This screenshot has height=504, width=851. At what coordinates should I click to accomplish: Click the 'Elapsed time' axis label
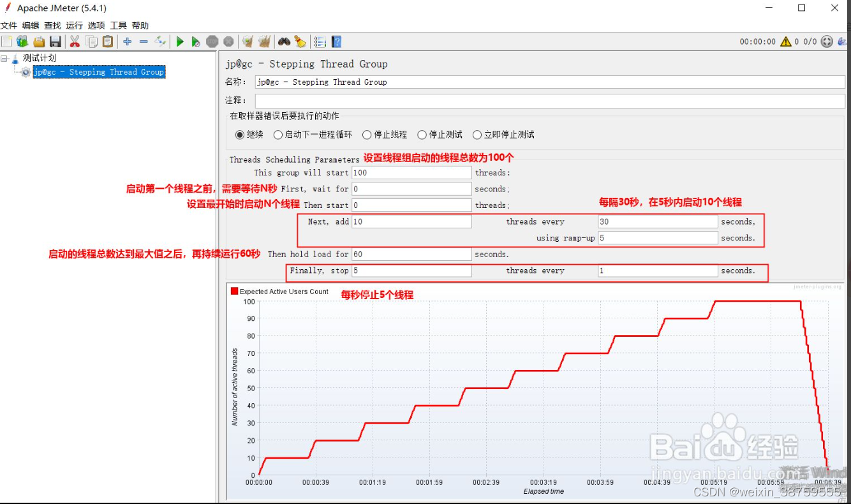[x=544, y=491]
